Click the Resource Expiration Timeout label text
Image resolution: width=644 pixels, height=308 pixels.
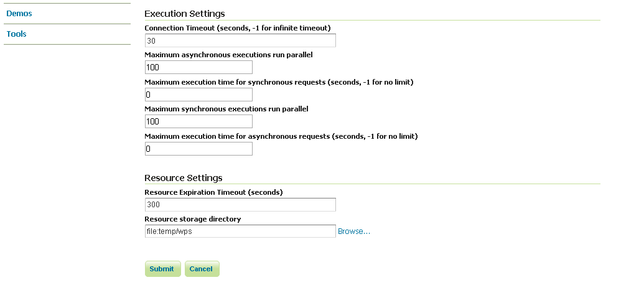(213, 192)
